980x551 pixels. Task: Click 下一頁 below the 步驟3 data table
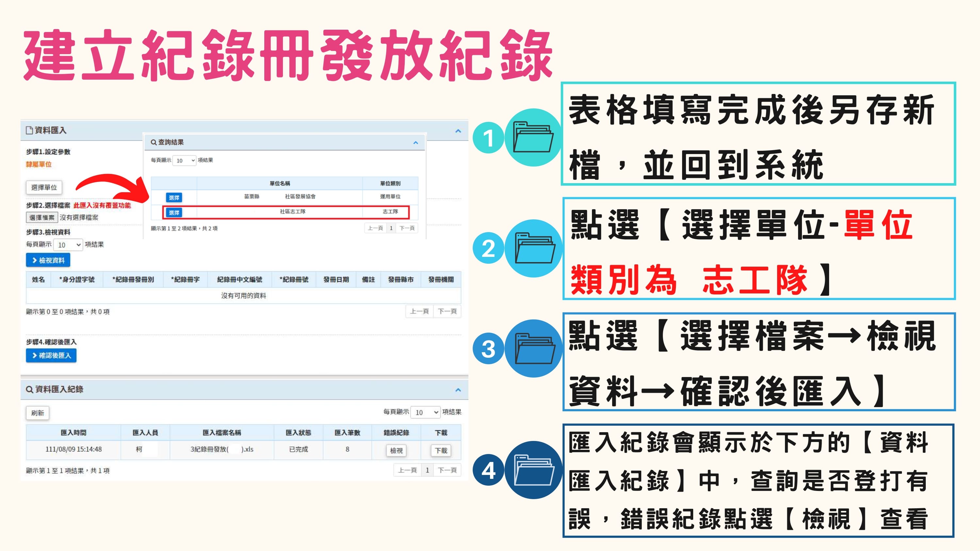(447, 311)
